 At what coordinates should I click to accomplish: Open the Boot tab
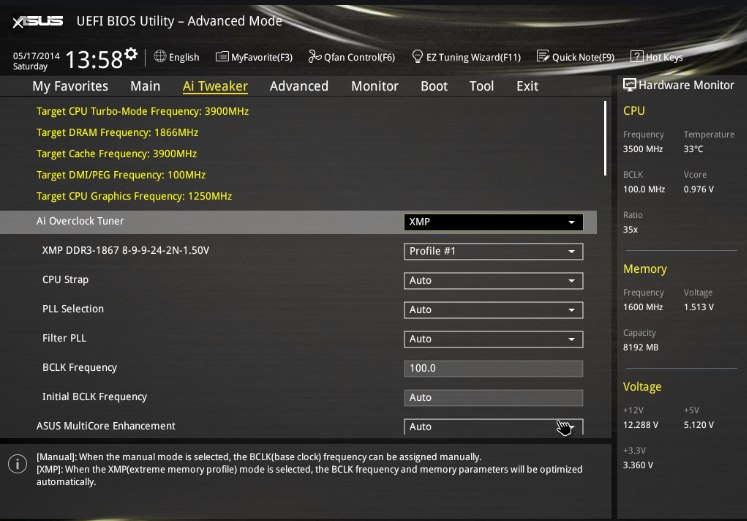click(x=434, y=86)
